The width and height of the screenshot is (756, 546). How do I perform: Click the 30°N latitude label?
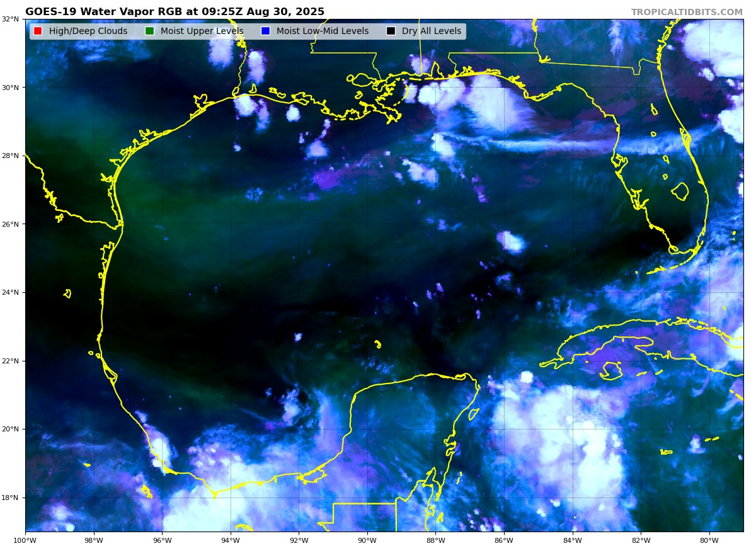(x=11, y=88)
